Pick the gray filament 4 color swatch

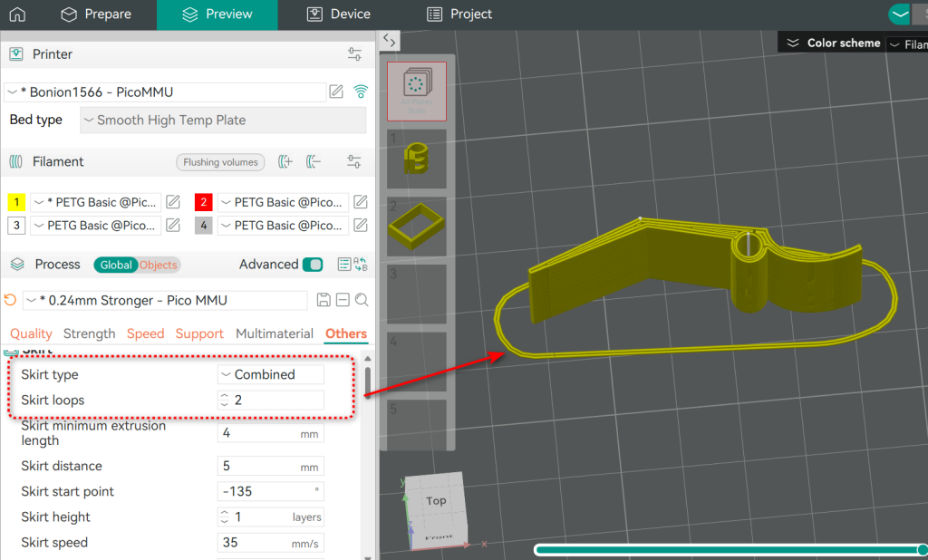tap(204, 226)
